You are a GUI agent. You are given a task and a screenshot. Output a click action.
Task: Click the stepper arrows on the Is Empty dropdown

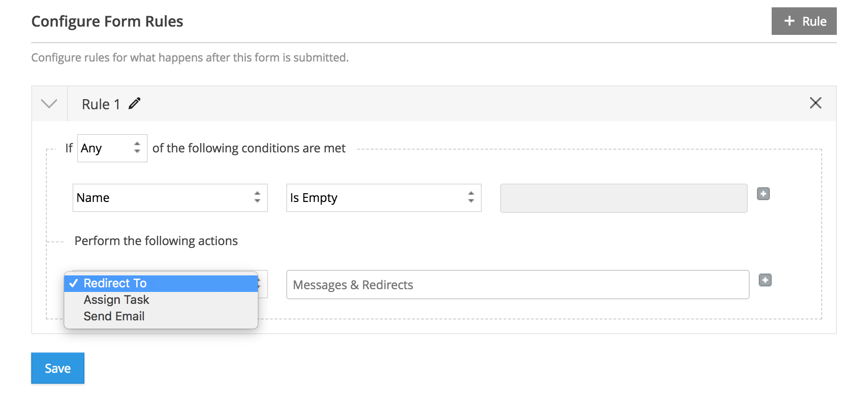471,198
